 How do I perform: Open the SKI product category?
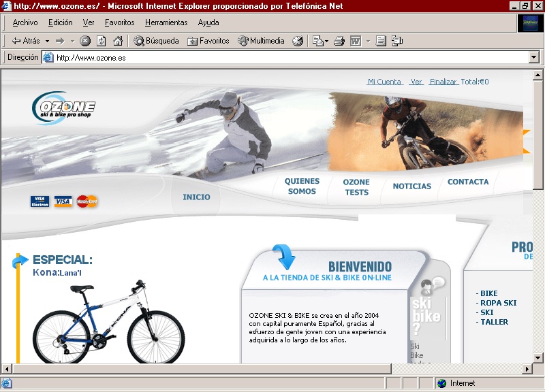click(486, 312)
